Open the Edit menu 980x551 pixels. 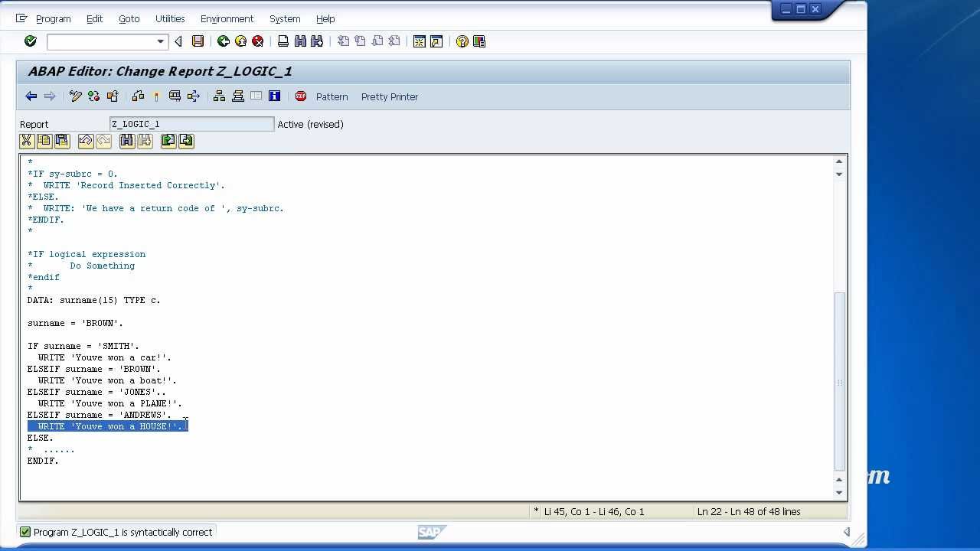coord(94,18)
